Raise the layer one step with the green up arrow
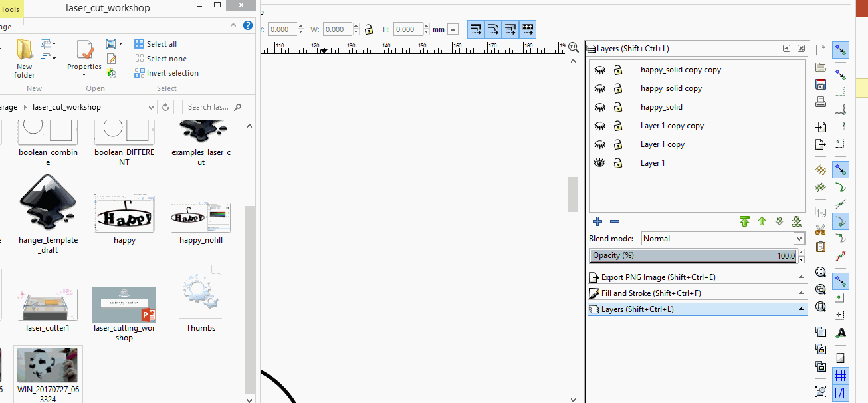 coord(762,221)
